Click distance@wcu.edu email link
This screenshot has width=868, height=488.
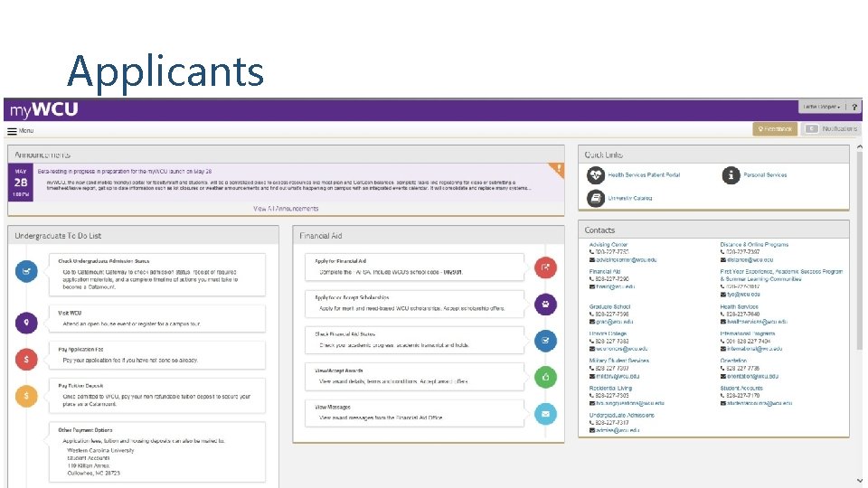click(750, 259)
